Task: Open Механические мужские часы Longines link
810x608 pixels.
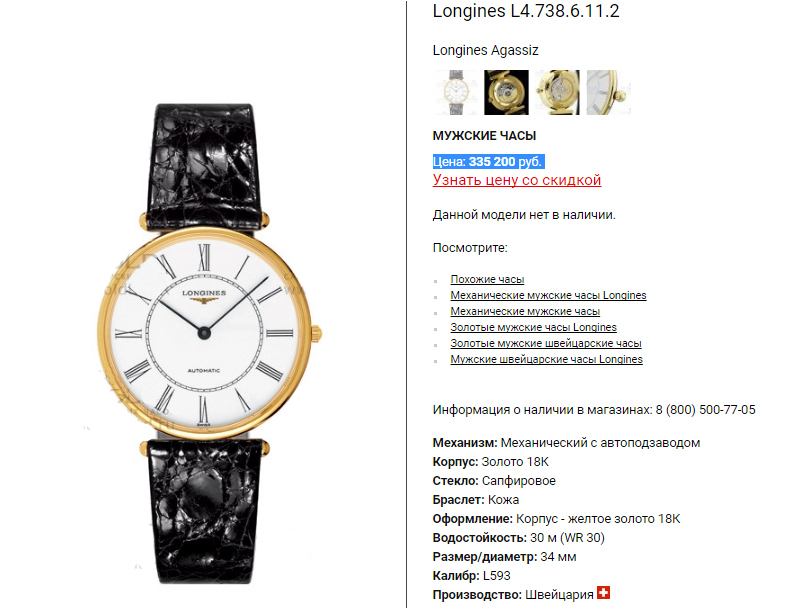Action: 548,295
